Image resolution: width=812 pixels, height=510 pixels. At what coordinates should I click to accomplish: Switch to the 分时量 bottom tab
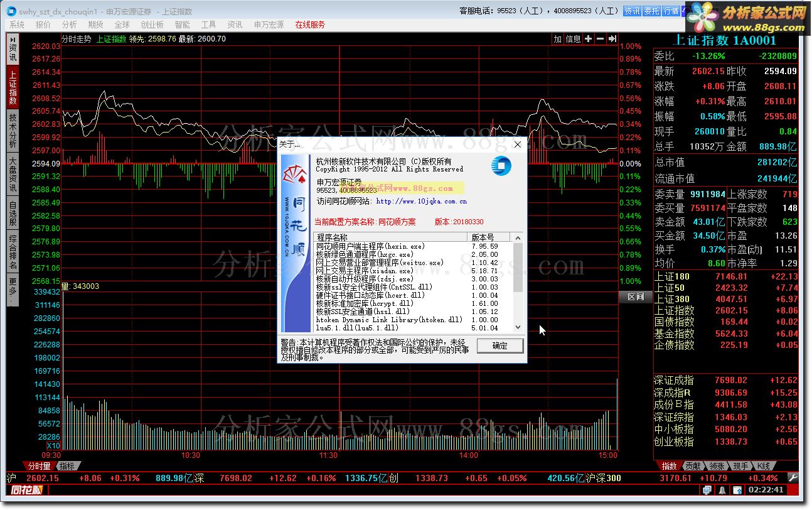click(39, 466)
